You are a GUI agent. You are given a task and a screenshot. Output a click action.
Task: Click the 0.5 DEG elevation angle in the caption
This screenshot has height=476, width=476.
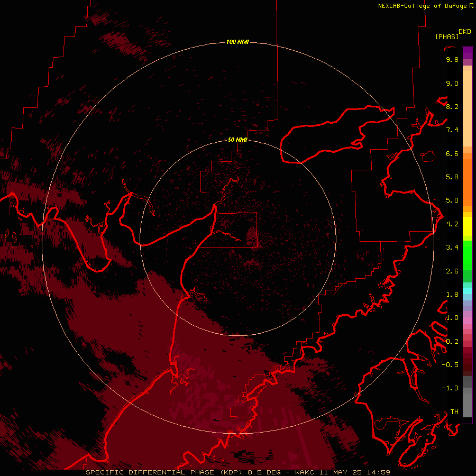point(263,472)
